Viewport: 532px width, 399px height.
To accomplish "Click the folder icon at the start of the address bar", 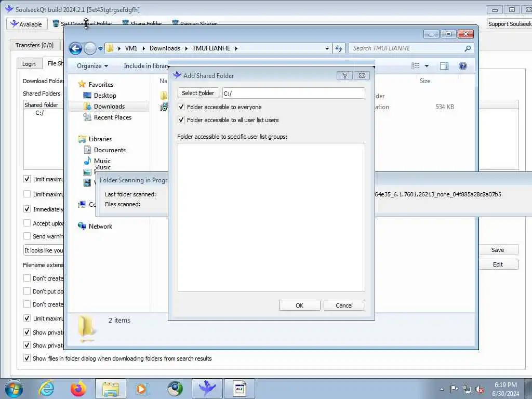I will point(110,48).
